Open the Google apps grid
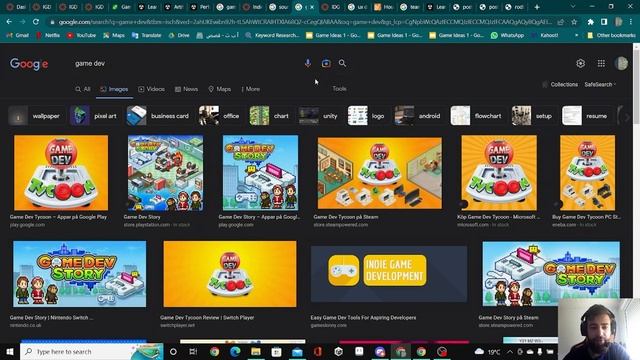The image size is (640, 360). tap(601, 63)
